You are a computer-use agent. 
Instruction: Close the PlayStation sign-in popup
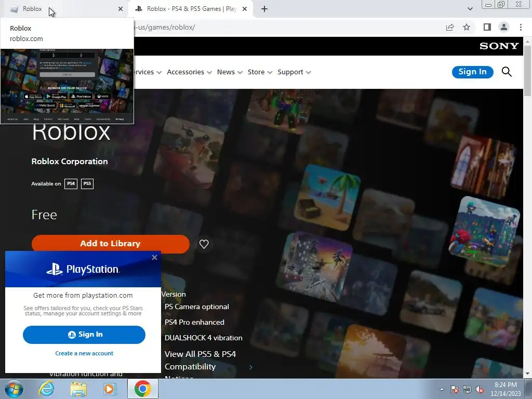154,258
